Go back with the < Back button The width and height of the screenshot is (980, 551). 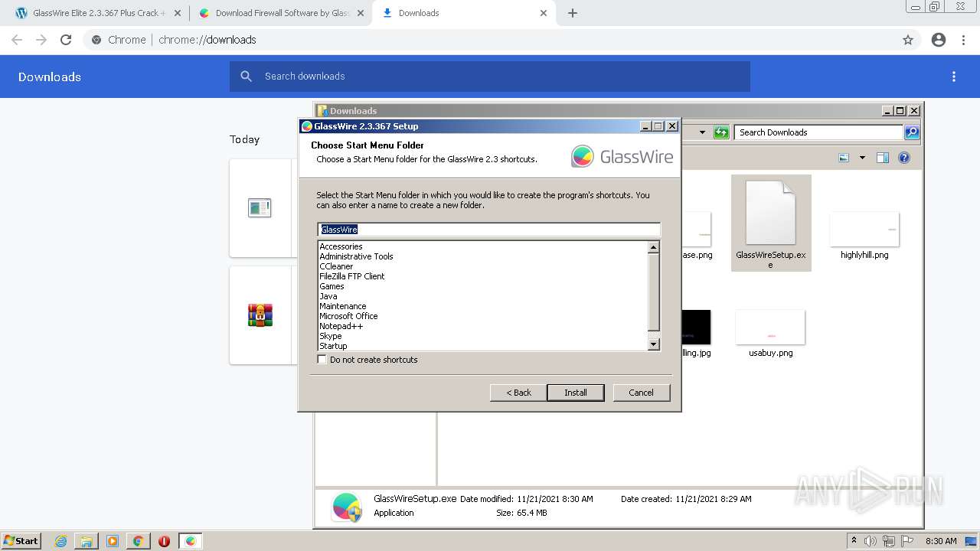[518, 393]
